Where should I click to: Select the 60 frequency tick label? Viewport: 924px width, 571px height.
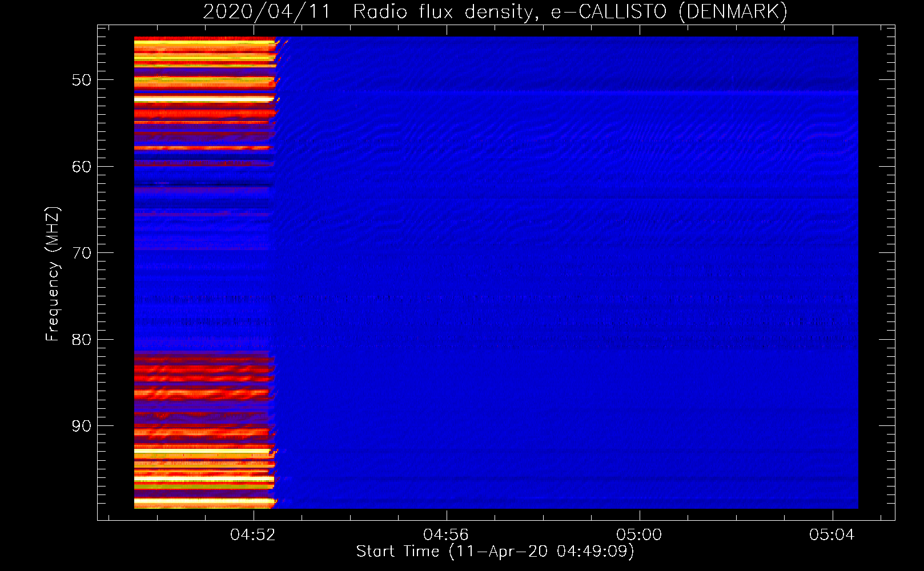[x=82, y=167]
